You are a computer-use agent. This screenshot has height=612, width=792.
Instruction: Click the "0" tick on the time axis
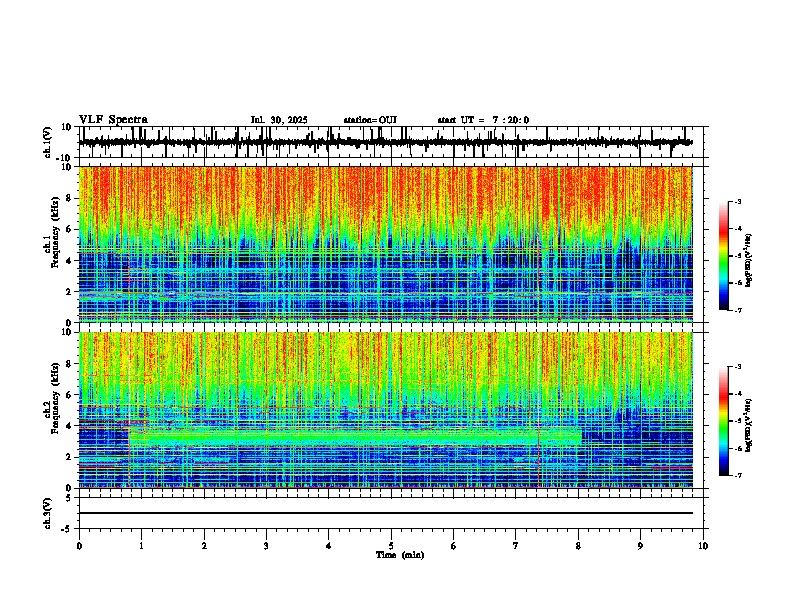point(79,546)
